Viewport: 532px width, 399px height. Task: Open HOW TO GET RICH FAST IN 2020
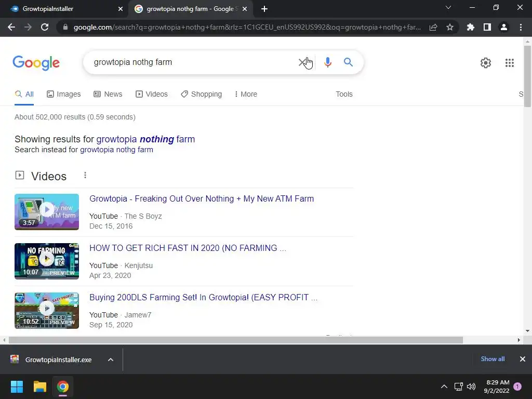click(x=188, y=248)
